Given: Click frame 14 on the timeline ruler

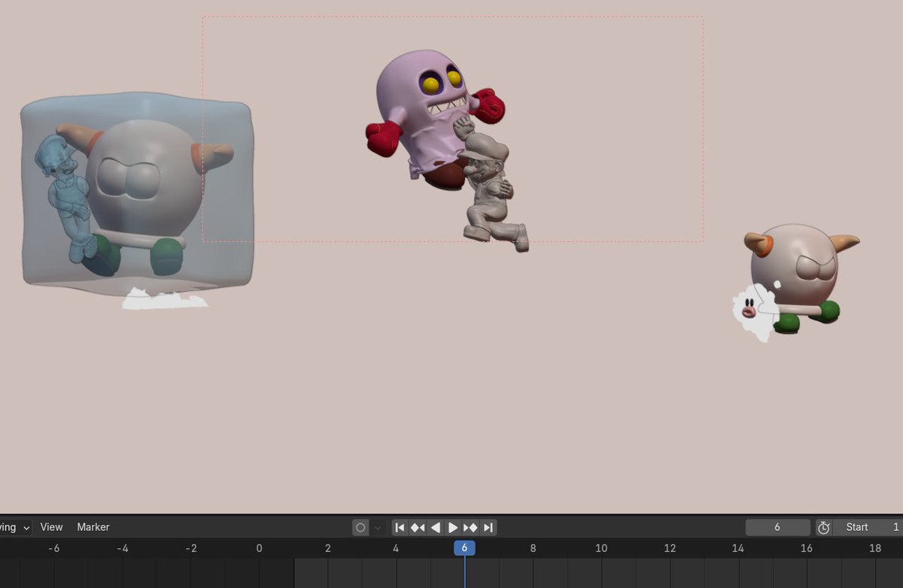Looking at the screenshot, I should (x=737, y=548).
